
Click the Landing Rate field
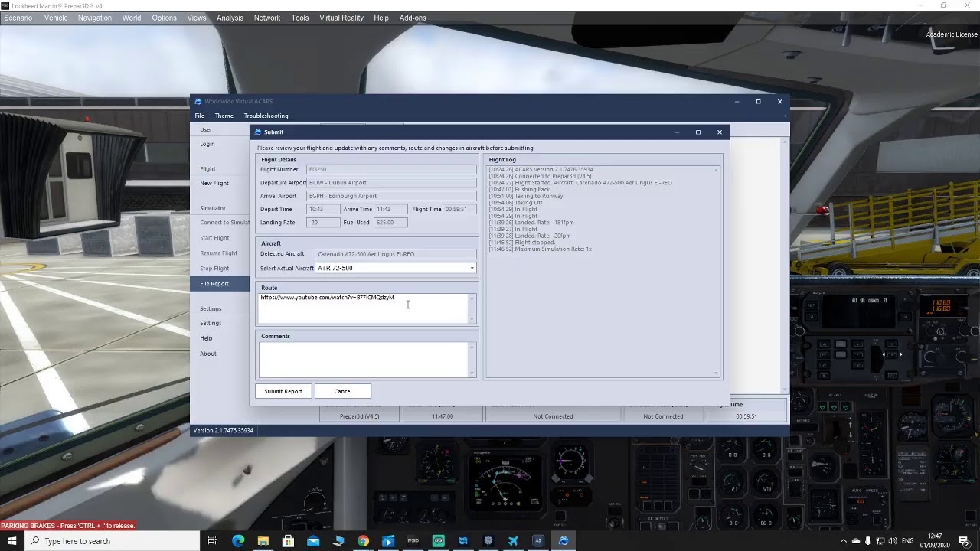pos(323,223)
